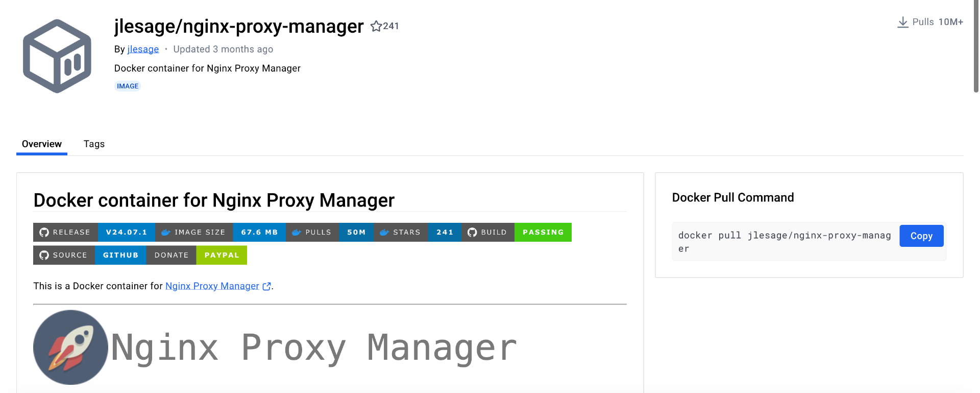Viewport: 980px width, 393px height.
Task: Click the page's vertical scrollbar
Action: click(976, 46)
